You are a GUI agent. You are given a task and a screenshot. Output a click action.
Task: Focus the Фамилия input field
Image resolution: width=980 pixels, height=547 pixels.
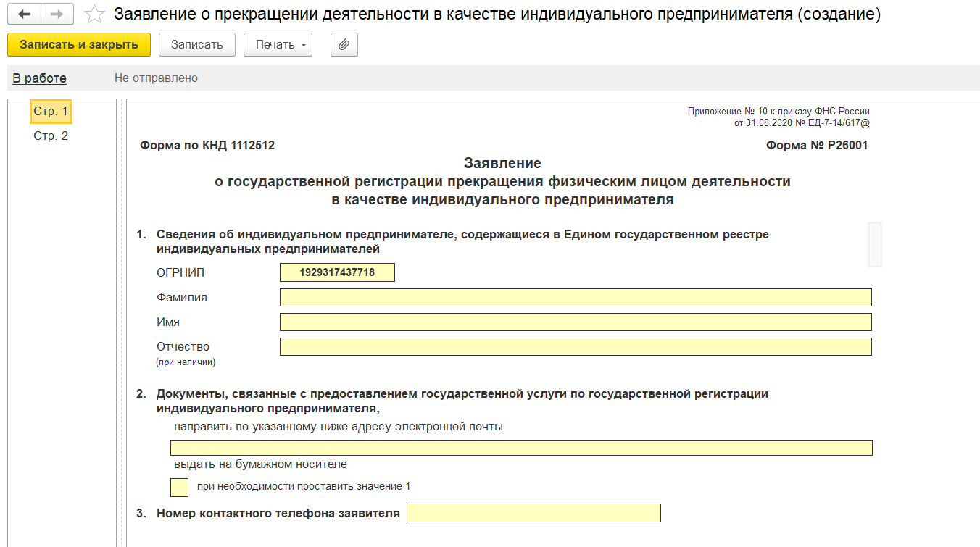click(x=576, y=298)
